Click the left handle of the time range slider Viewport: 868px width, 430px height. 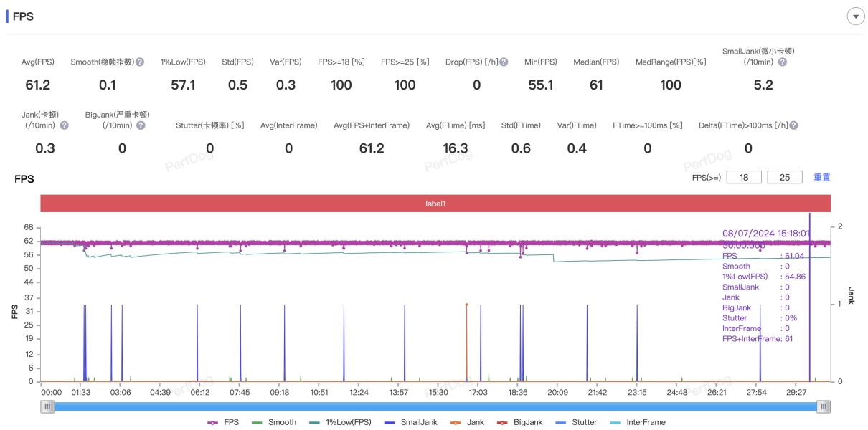point(47,407)
